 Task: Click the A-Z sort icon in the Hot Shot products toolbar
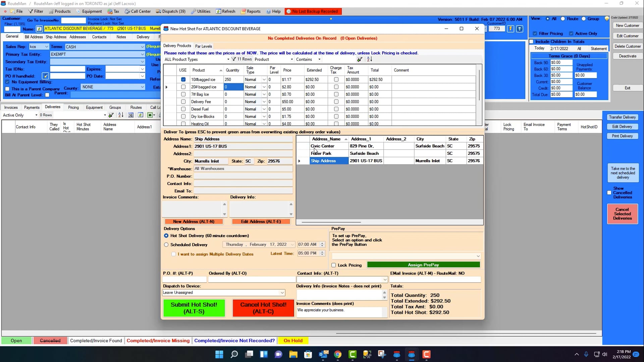click(369, 59)
